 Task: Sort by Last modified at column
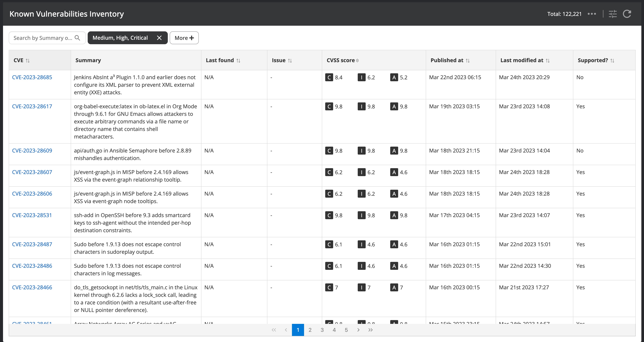(x=547, y=60)
